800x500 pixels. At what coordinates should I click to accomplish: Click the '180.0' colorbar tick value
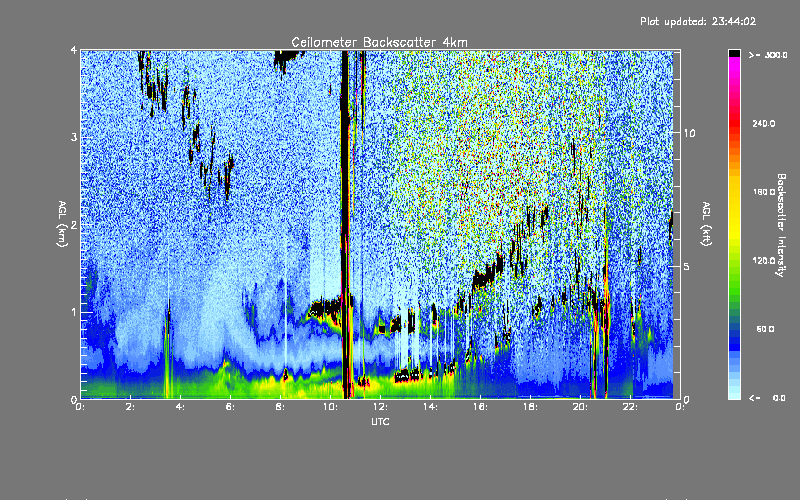pyautogui.click(x=764, y=192)
